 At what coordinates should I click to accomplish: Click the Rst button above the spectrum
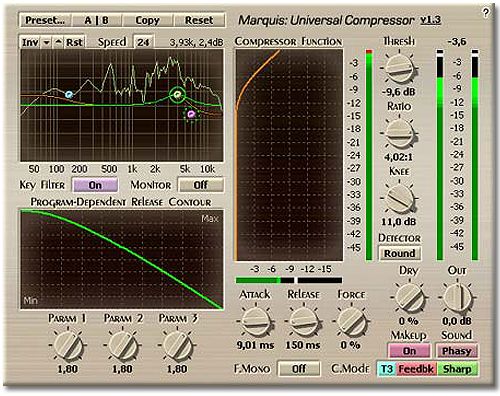click(74, 42)
